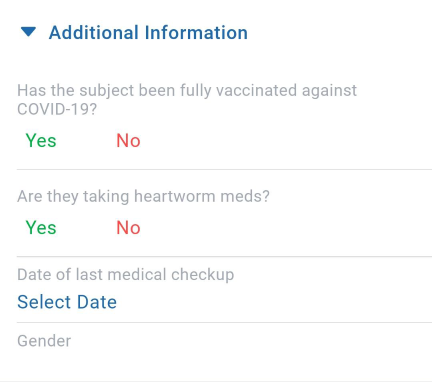The height and width of the screenshot is (382, 432).
Task: Click the COVID-19? text on second line
Action: pos(57,109)
